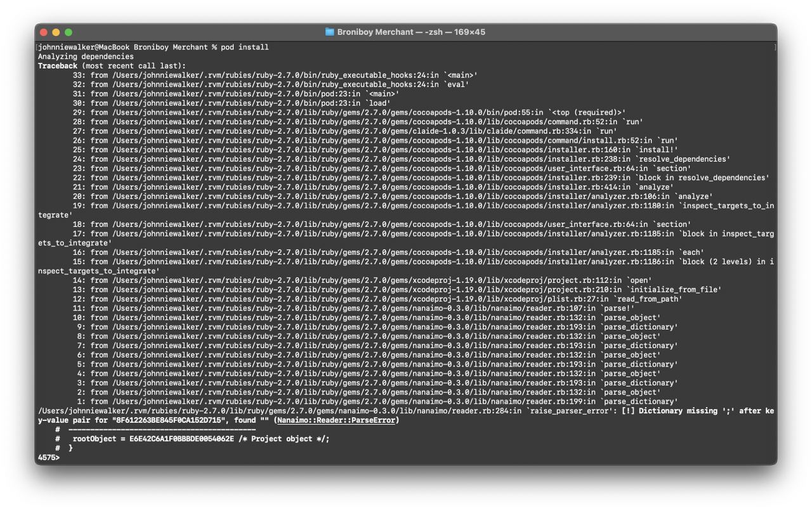Click the 'Analyzing dependencies' line

click(86, 56)
